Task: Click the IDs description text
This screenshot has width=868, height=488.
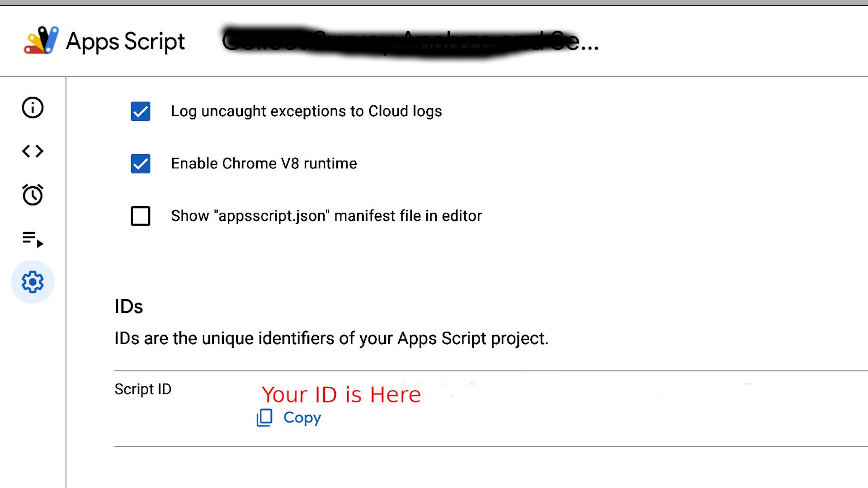Action: (331, 338)
